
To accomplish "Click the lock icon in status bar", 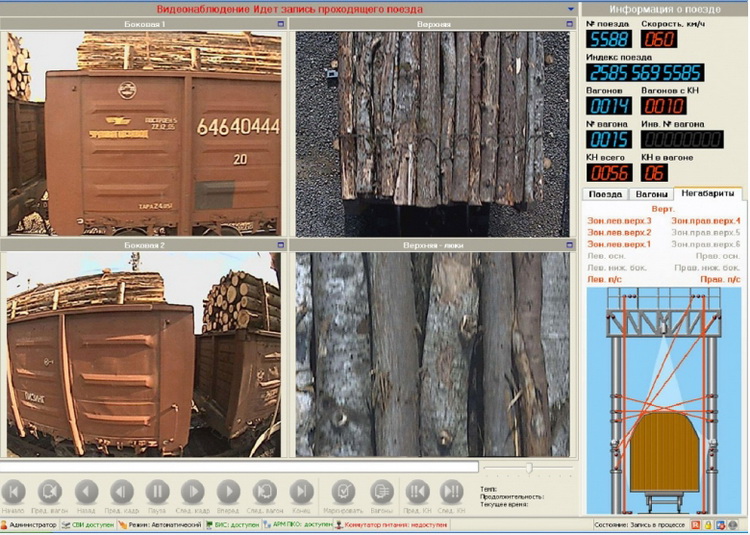I will (x=709, y=525).
